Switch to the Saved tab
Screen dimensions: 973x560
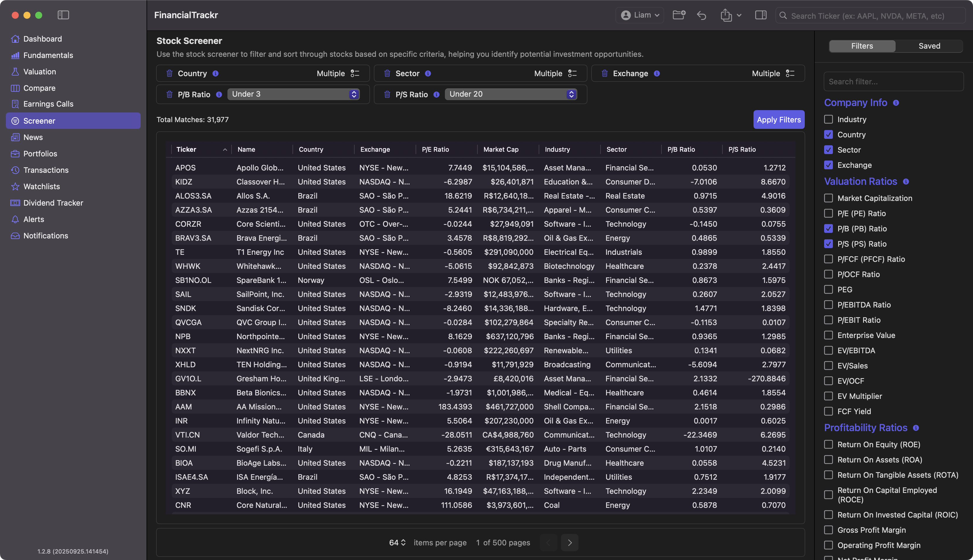pyautogui.click(x=929, y=46)
